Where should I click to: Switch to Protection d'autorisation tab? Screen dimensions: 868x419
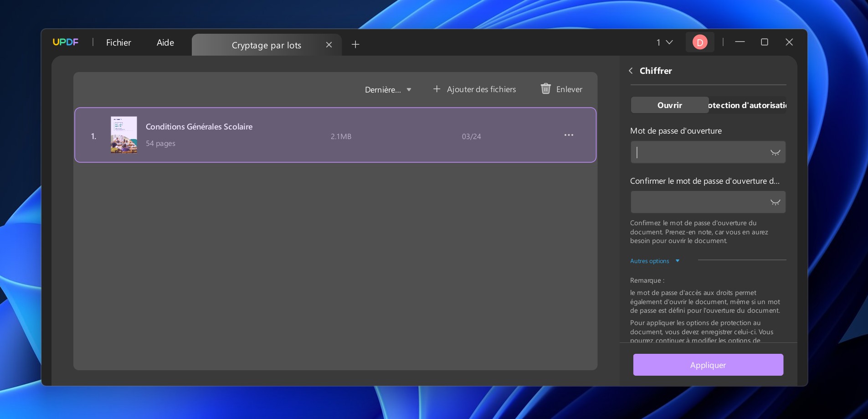click(747, 105)
